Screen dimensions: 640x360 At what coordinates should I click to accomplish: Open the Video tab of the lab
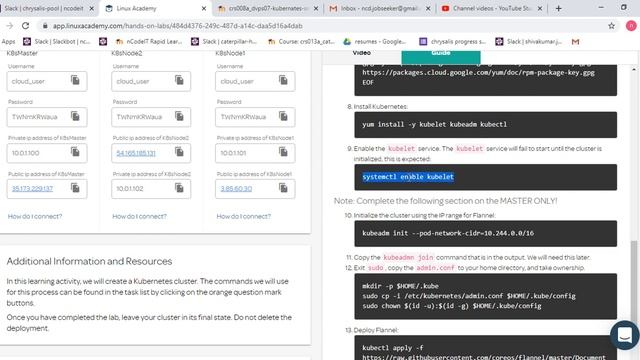tap(361, 53)
